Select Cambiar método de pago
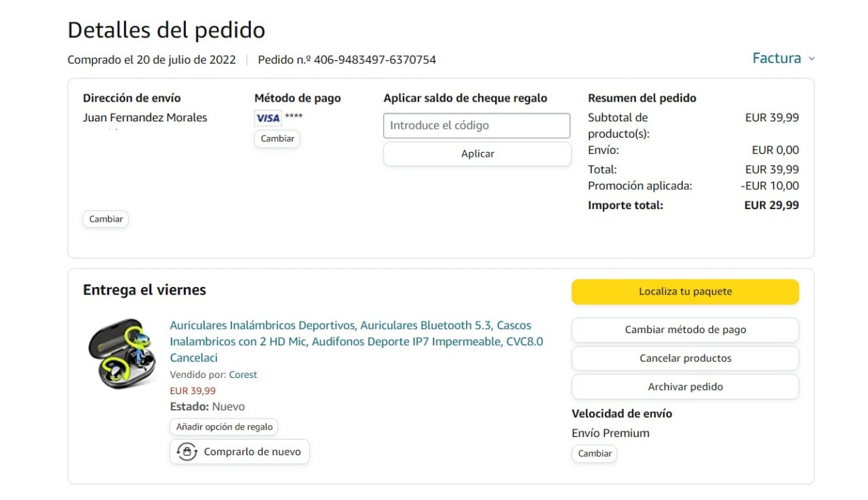 tap(685, 330)
